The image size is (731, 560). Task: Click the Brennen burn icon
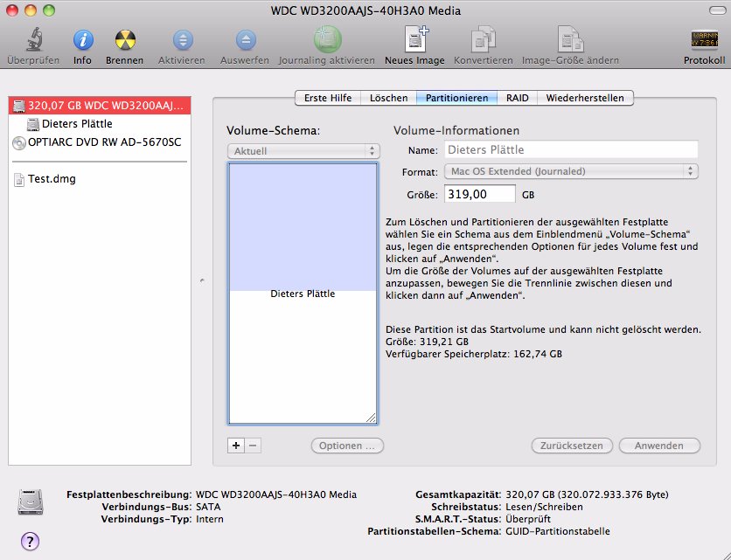(125, 40)
